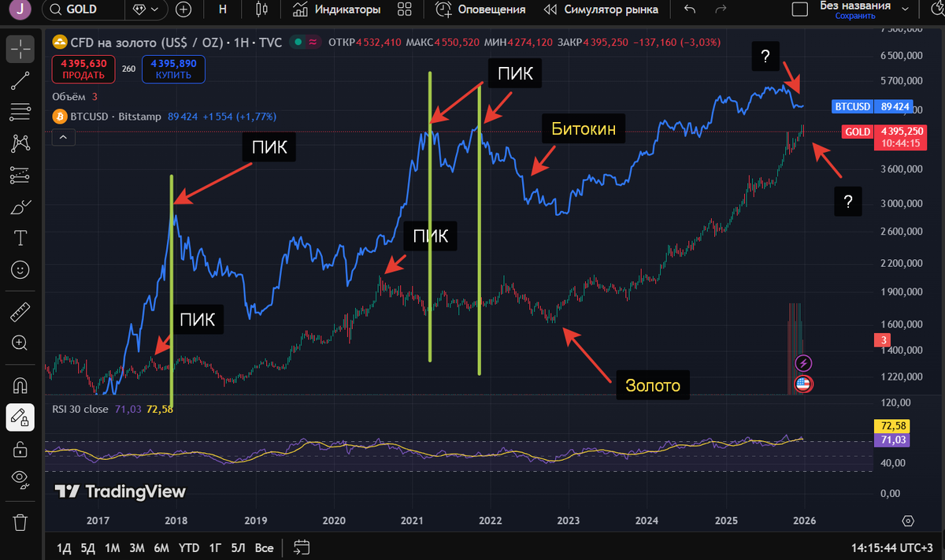This screenshot has height=560, width=945.
Task: Collapse the chart legend chevron
Action: click(62, 139)
